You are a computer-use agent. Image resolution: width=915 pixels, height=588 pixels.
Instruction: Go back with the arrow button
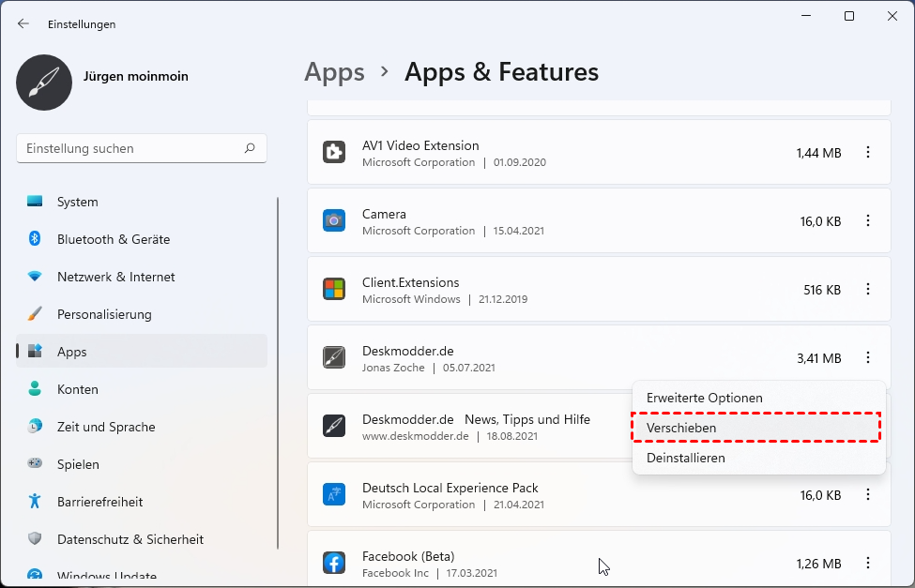(x=23, y=23)
